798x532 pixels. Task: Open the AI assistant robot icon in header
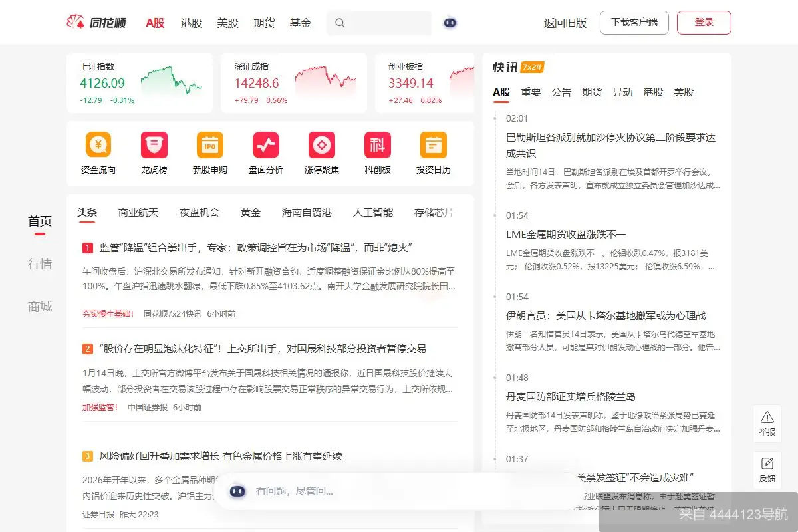tap(450, 22)
